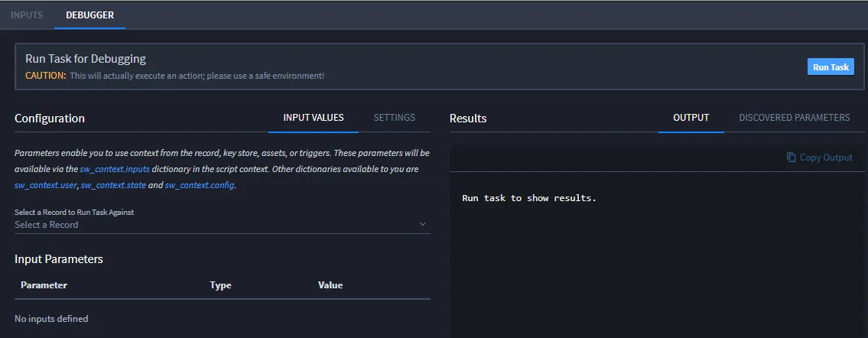Screen dimensions: 868x338
Task: Follow the sw_context.user link
Action: click(x=45, y=185)
